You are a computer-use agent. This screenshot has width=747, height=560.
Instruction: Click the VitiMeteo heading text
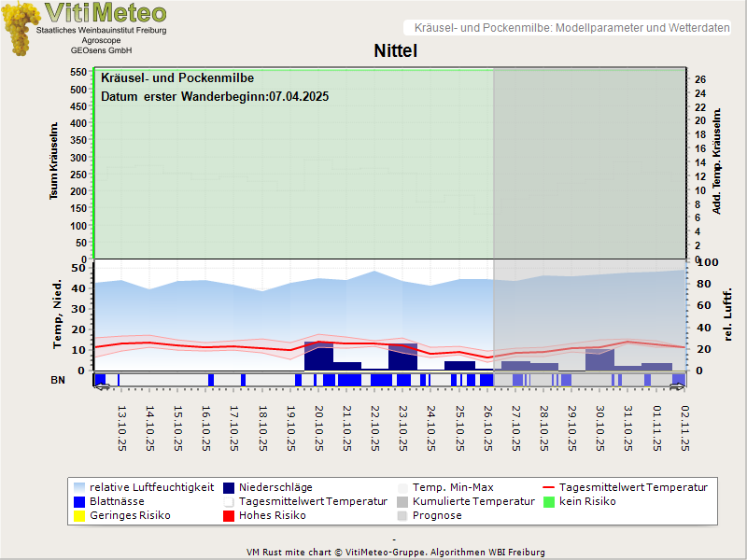pyautogui.click(x=106, y=13)
